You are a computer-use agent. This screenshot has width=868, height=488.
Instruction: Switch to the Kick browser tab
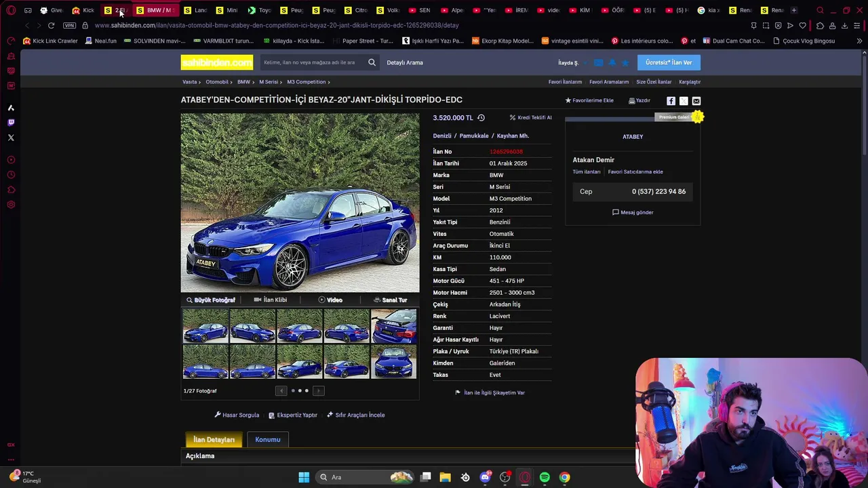click(83, 10)
